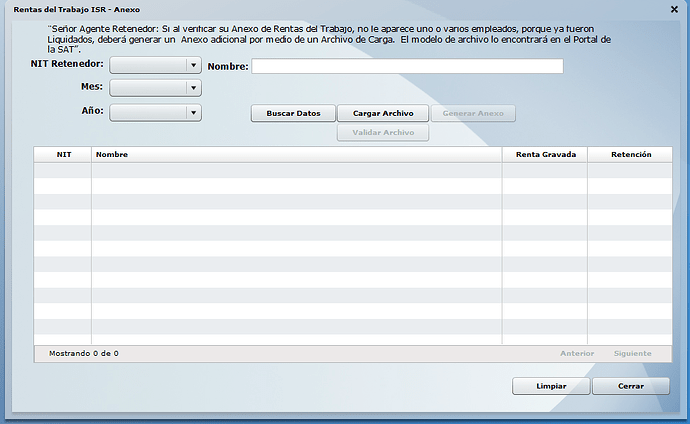
Task: Go to the Siguiente page
Action: point(632,353)
